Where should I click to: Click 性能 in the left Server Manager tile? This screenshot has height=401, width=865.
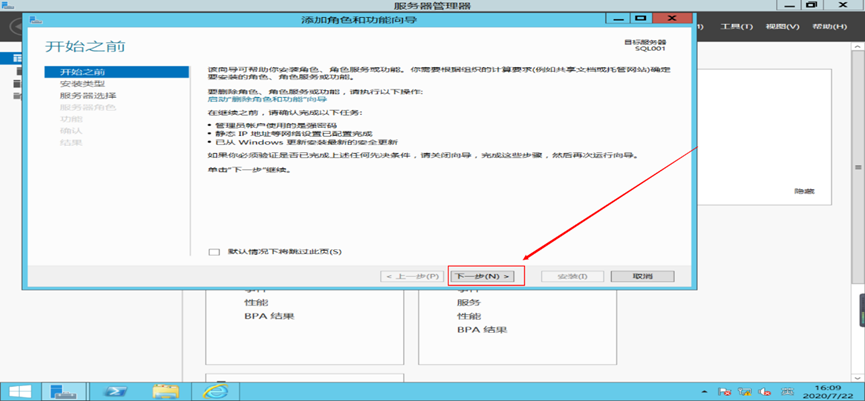pyautogui.click(x=255, y=303)
